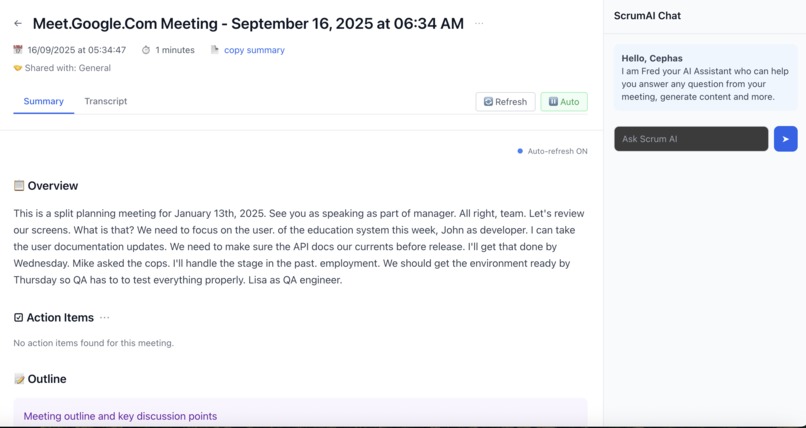Open the Action Items ellipsis menu
Screen dimensions: 806x428
[105, 318]
